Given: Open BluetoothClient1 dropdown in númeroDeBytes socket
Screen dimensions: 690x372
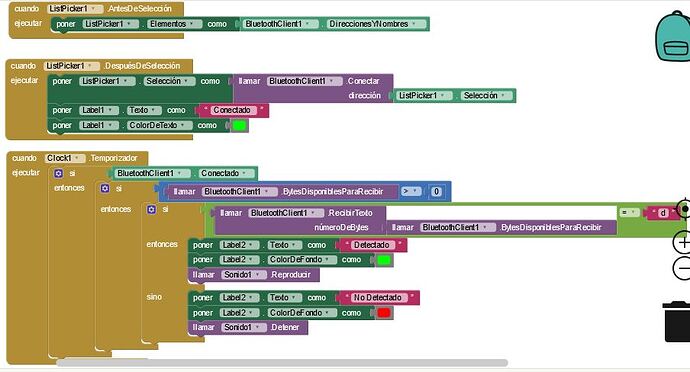Looking at the screenshot, I should coord(457,228).
